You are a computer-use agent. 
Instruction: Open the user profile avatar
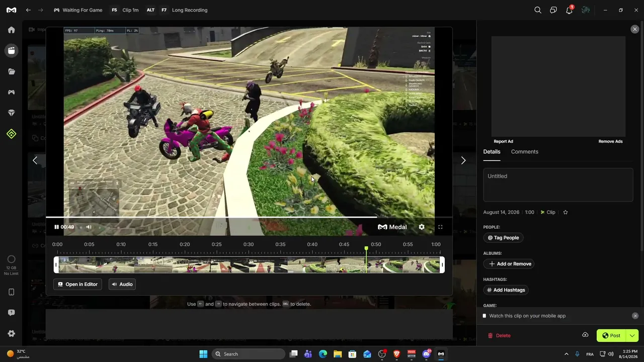[586, 10]
